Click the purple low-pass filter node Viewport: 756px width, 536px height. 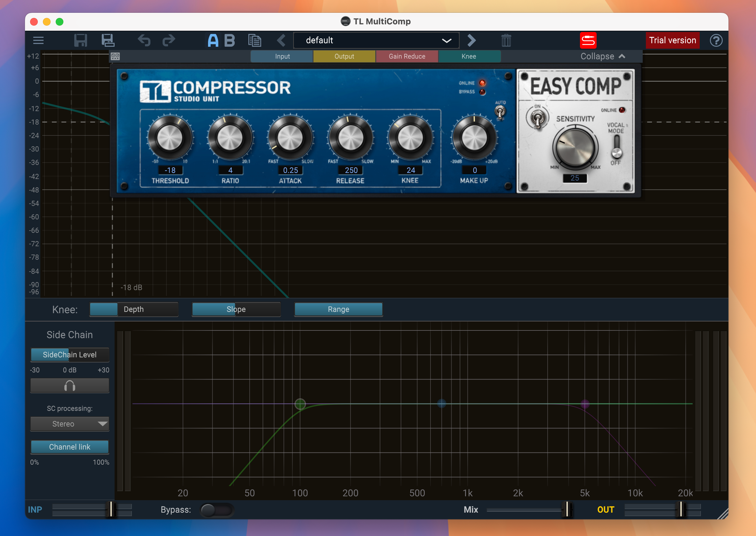(x=585, y=404)
